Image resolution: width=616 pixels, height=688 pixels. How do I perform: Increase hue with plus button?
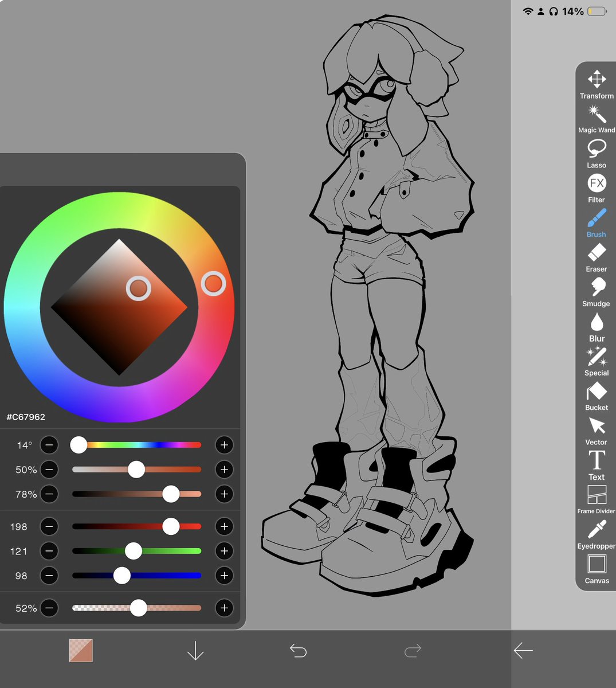tap(224, 444)
